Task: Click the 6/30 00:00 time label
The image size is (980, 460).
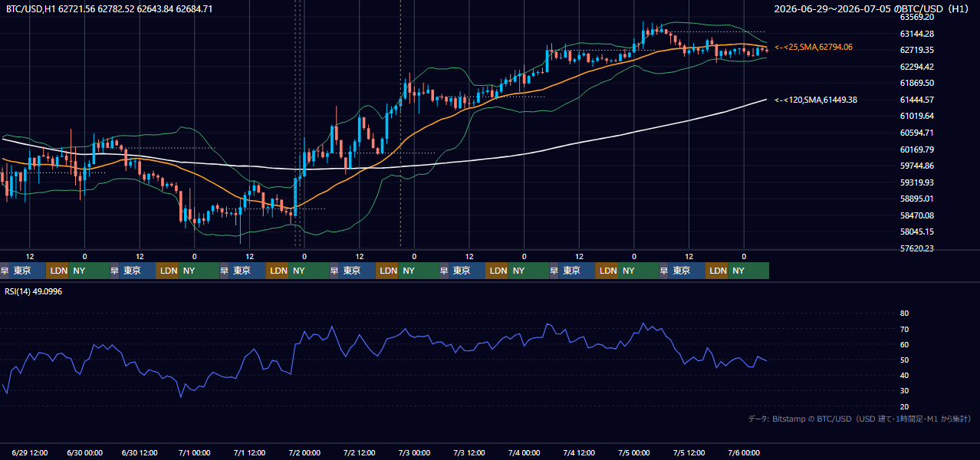Action: [x=85, y=453]
